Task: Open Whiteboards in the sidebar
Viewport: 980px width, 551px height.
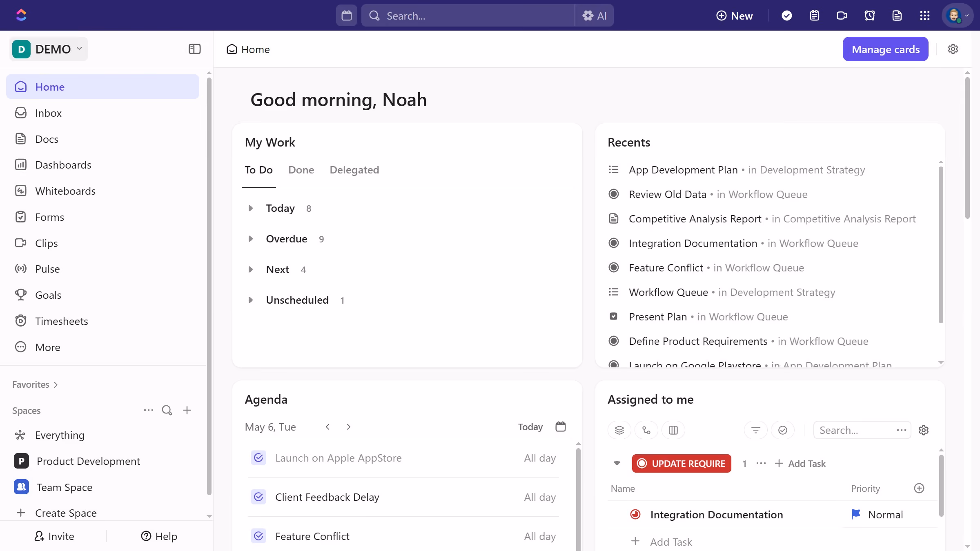Action: coord(102,191)
